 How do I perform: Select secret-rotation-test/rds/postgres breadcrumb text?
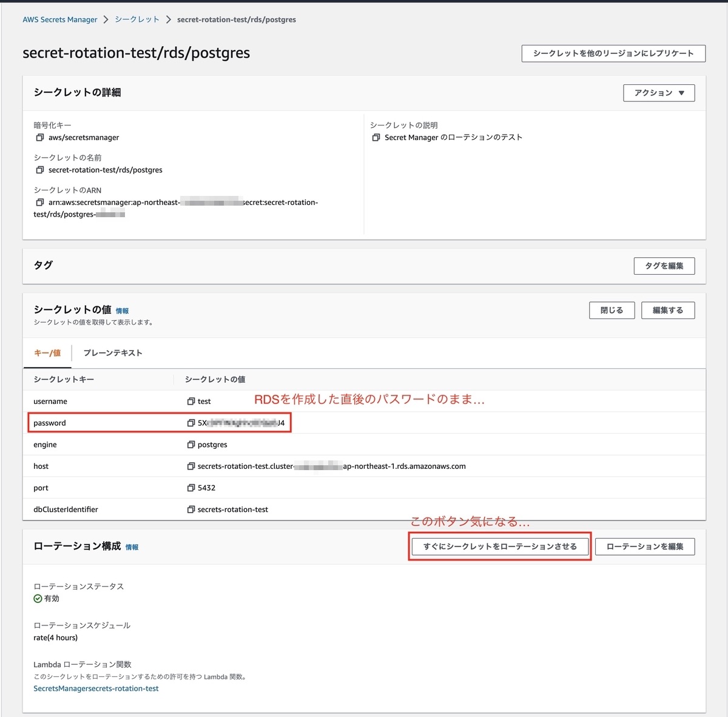point(237,19)
